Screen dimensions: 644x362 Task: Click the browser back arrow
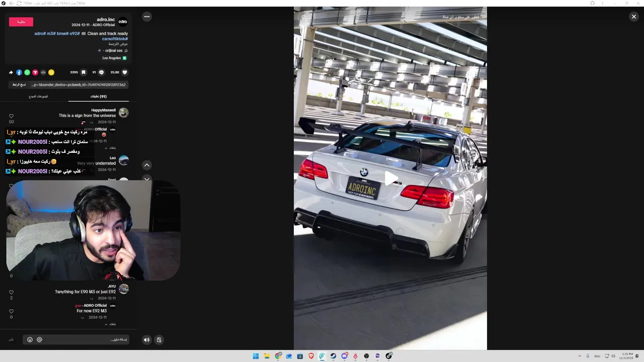point(12,3)
